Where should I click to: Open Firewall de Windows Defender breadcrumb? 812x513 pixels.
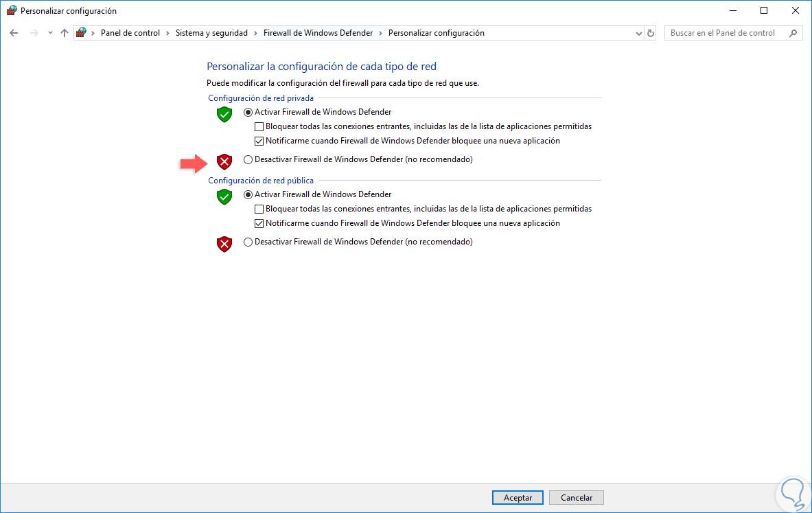click(x=318, y=33)
